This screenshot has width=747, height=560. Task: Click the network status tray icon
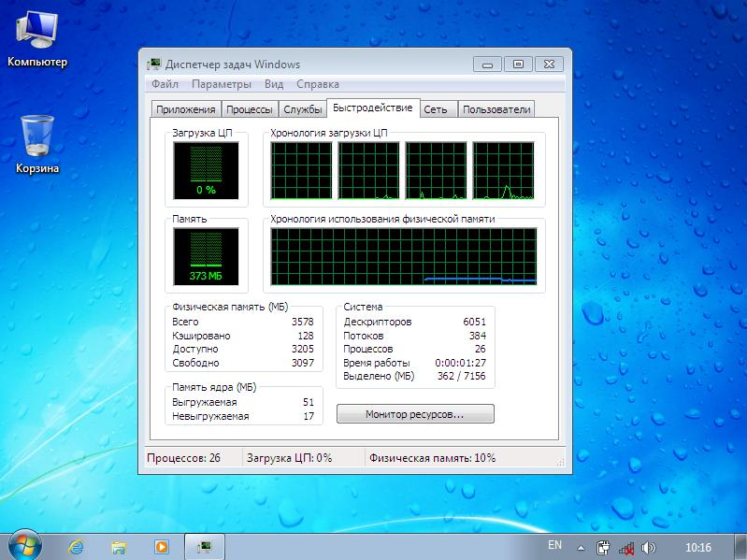point(626,546)
